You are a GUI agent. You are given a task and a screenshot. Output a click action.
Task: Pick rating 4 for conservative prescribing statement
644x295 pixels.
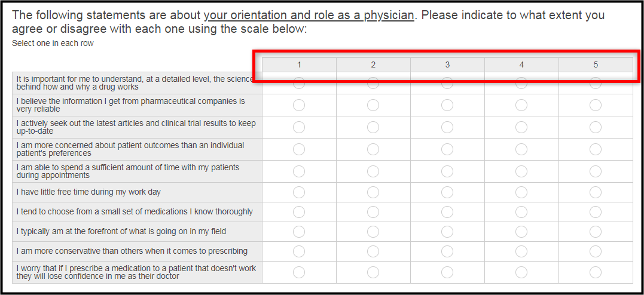pyautogui.click(x=521, y=251)
